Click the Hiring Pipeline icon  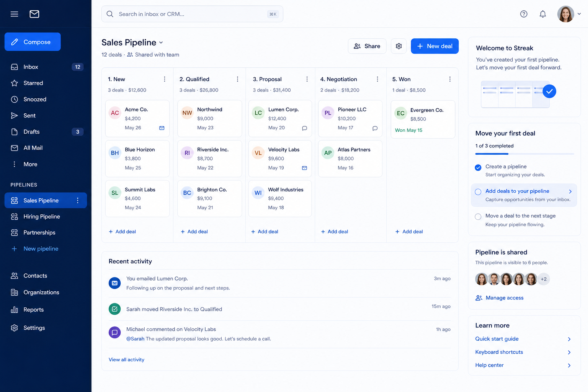(x=15, y=217)
